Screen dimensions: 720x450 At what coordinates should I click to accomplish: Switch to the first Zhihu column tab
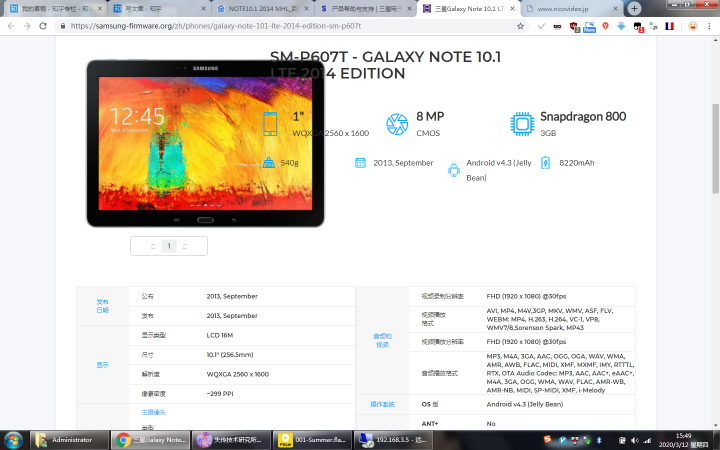pyautogui.click(x=56, y=9)
